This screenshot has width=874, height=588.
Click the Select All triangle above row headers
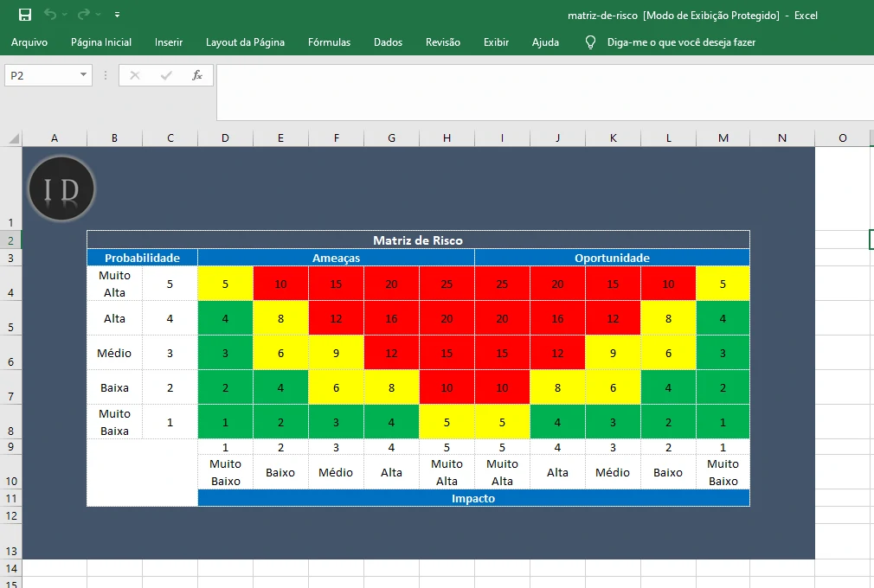pyautogui.click(x=12, y=137)
